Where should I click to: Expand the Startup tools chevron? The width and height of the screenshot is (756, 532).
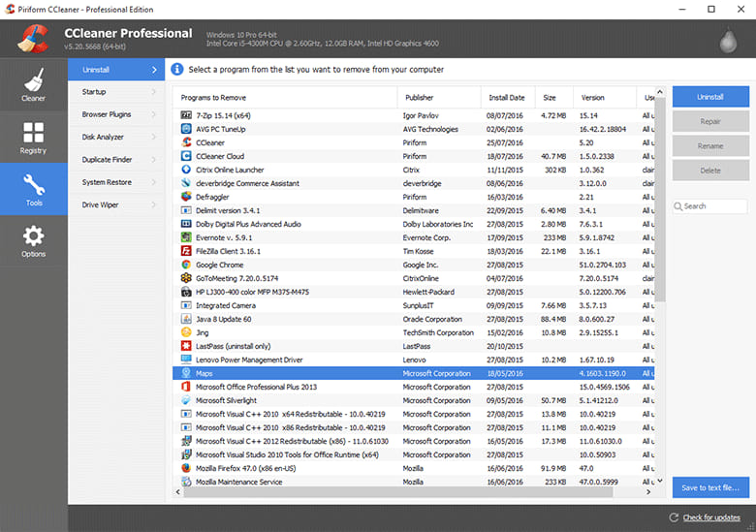[154, 91]
